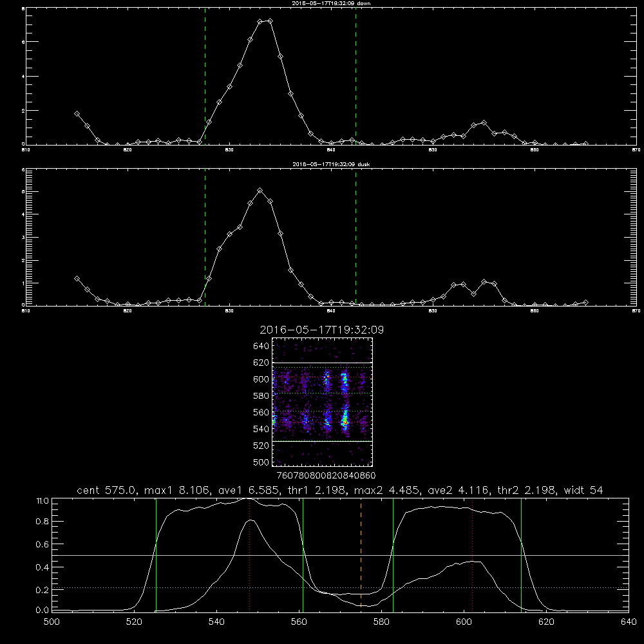Select the timestamp title above the heatmap
This screenshot has width=644, height=644.
(x=321, y=330)
